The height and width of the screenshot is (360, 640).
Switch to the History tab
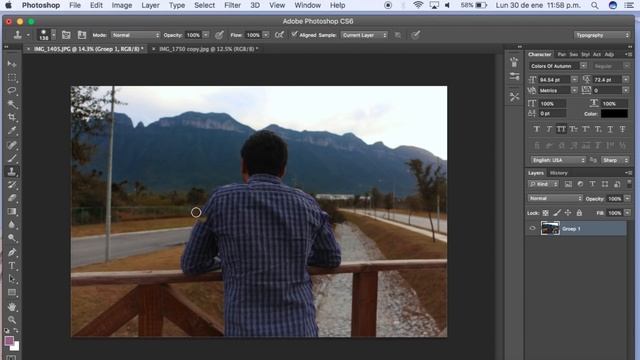558,173
